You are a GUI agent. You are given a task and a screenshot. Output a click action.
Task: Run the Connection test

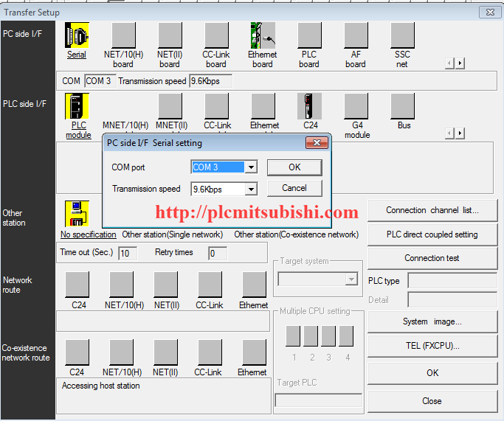pyautogui.click(x=432, y=258)
